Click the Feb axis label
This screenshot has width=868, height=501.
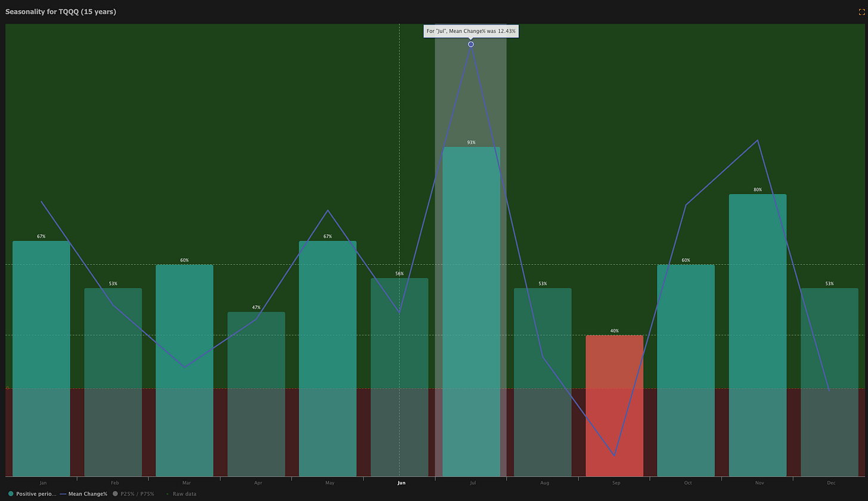[114, 483]
